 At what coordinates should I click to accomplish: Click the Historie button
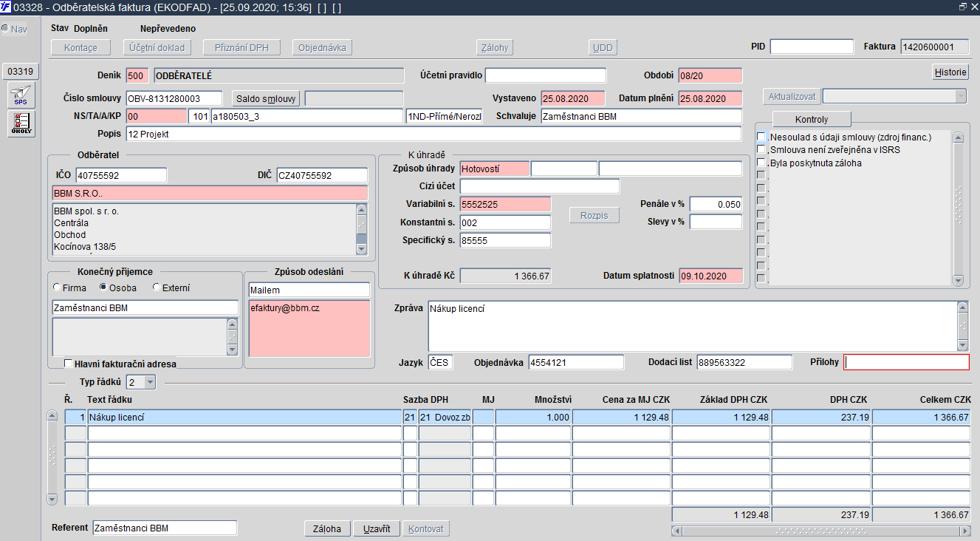click(x=950, y=72)
